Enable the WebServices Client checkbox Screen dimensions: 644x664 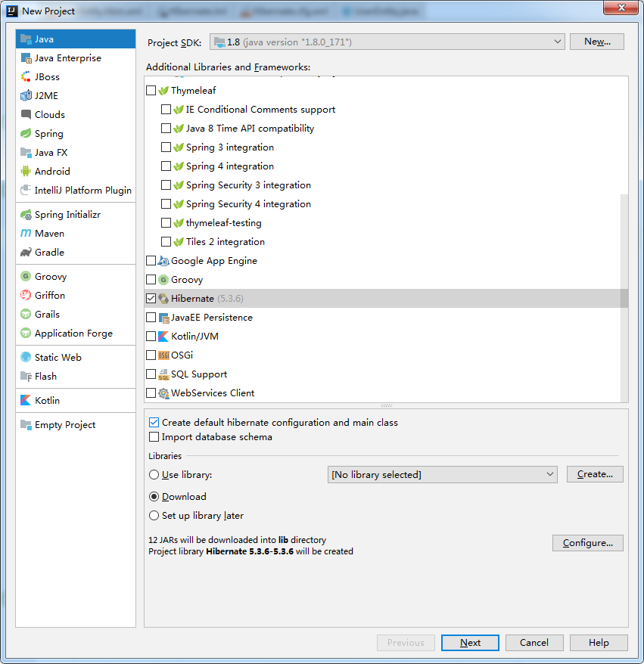coord(151,393)
